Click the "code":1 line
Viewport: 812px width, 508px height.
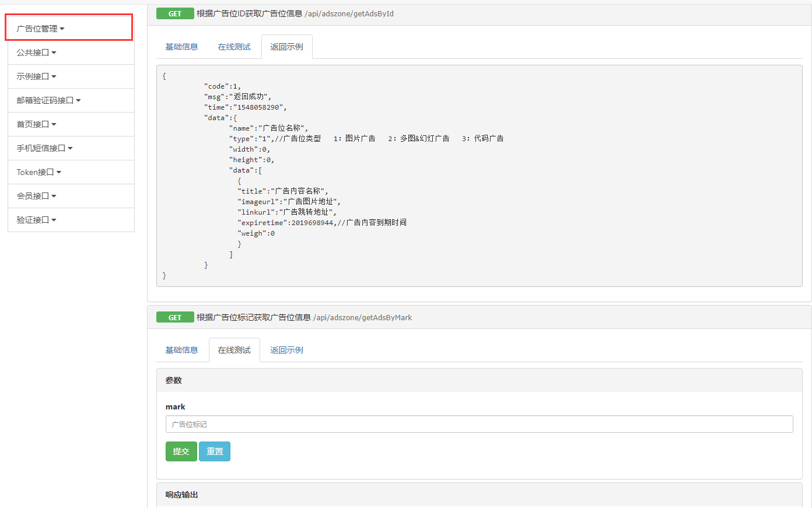point(222,86)
